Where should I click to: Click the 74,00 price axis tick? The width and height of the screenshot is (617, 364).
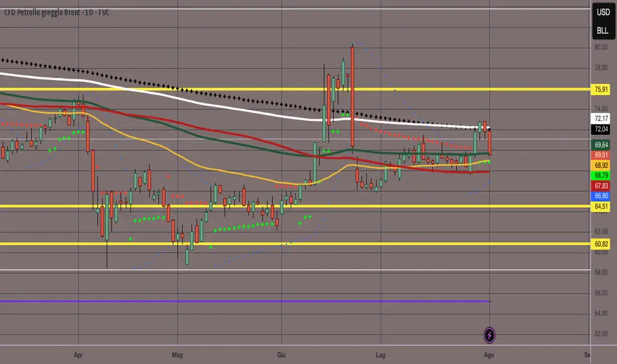(x=601, y=109)
